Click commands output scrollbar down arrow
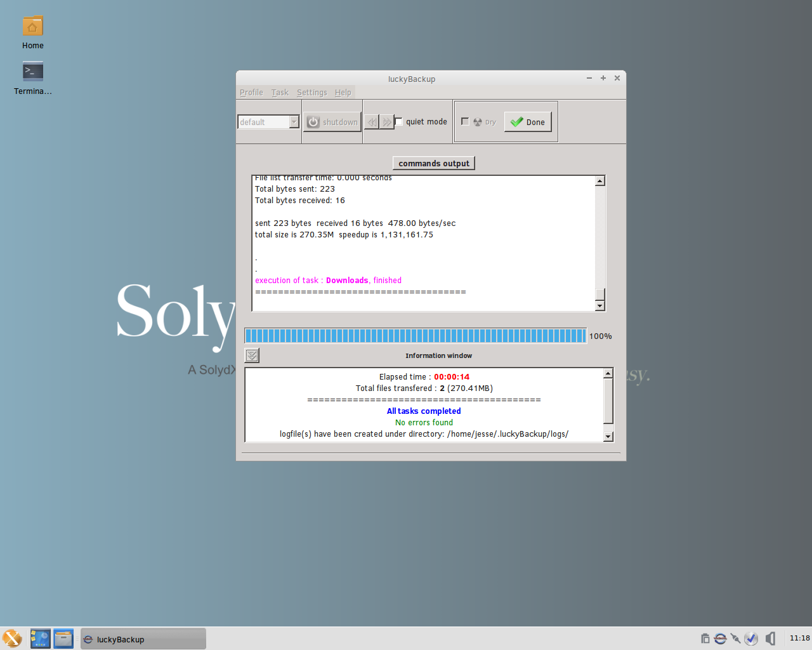Screen dimensions: 812x650 600,306
